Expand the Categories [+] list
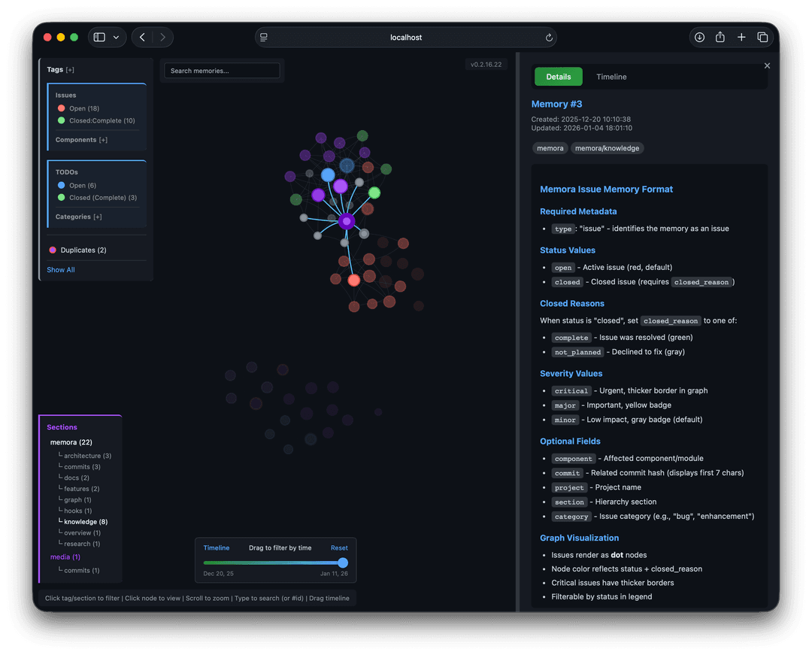This screenshot has width=812, height=655. point(78,217)
